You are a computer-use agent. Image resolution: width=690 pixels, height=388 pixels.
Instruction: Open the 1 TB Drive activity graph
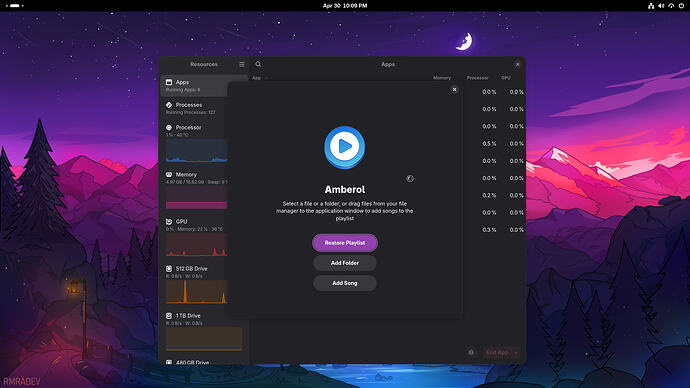point(204,339)
